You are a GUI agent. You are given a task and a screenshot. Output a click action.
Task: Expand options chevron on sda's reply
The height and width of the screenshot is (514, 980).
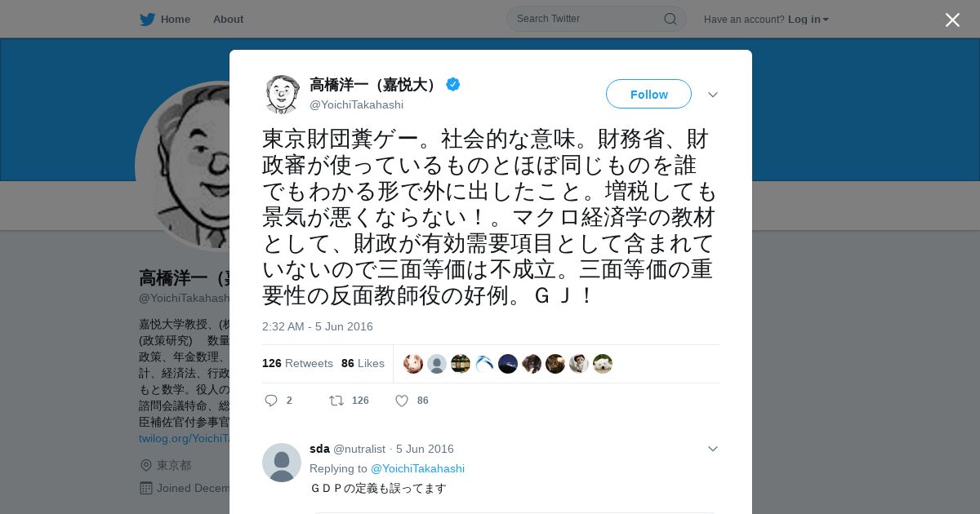coord(713,449)
